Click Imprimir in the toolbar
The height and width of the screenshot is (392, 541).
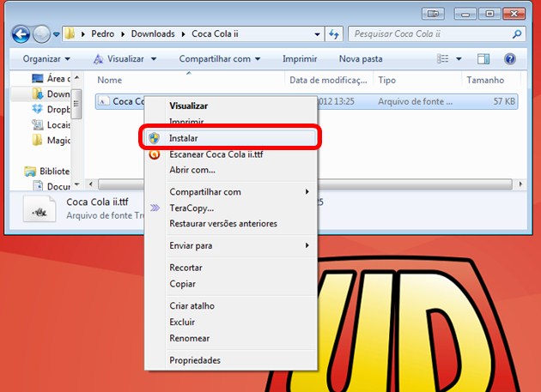300,59
